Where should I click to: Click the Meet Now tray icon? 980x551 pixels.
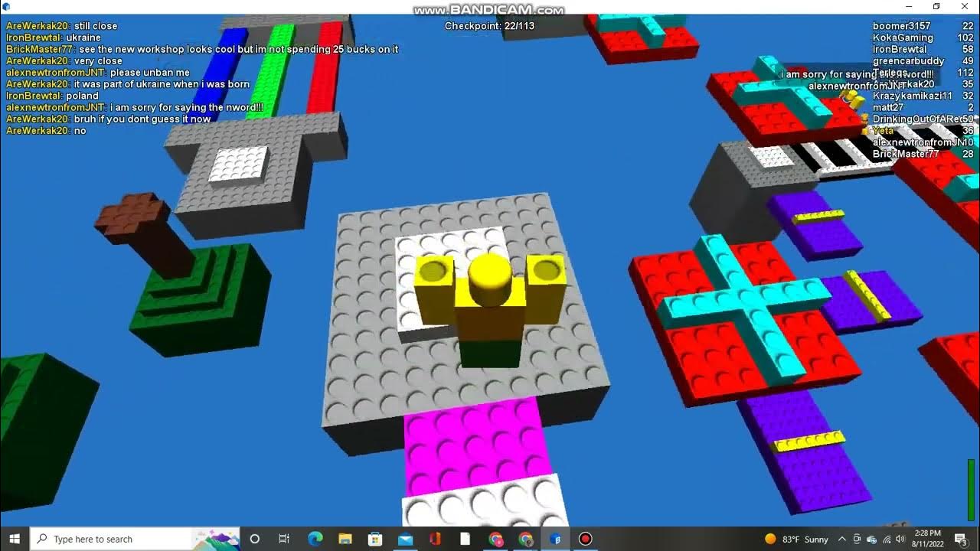857,539
